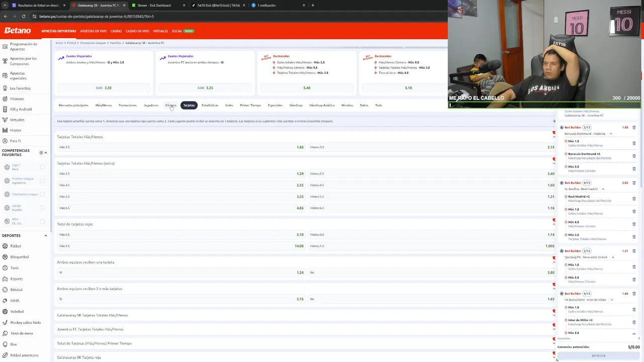Reload the page in browser toolbar
Viewport: 644px width, 362px height.
23,16
